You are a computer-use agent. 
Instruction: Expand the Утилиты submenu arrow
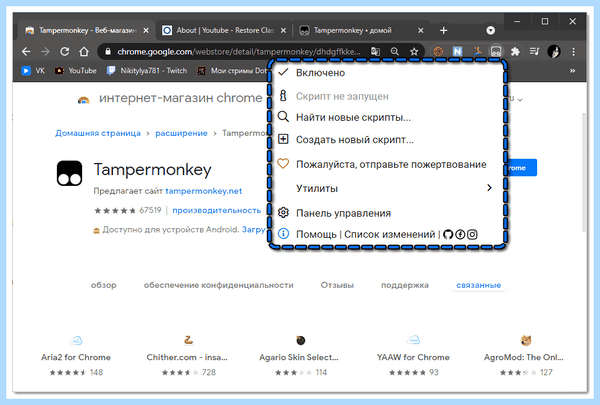[x=489, y=188]
